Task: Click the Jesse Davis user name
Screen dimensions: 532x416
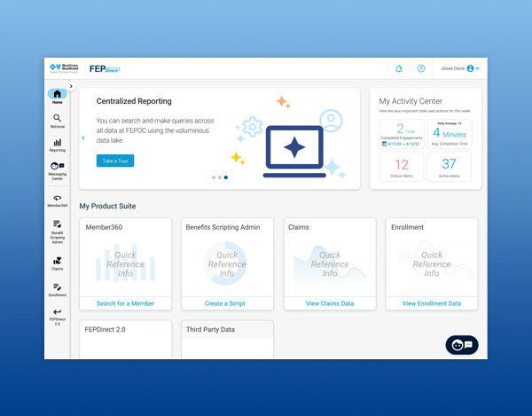Action: pyautogui.click(x=452, y=68)
